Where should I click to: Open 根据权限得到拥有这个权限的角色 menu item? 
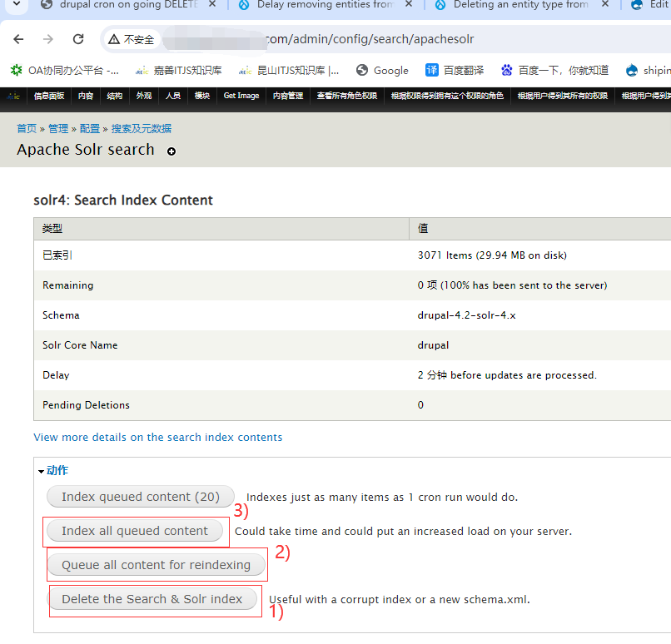(447, 96)
